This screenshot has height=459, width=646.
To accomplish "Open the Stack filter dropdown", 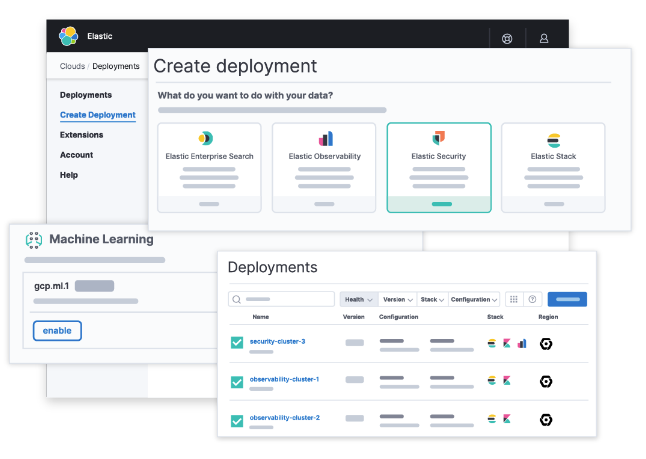I will tap(432, 300).
